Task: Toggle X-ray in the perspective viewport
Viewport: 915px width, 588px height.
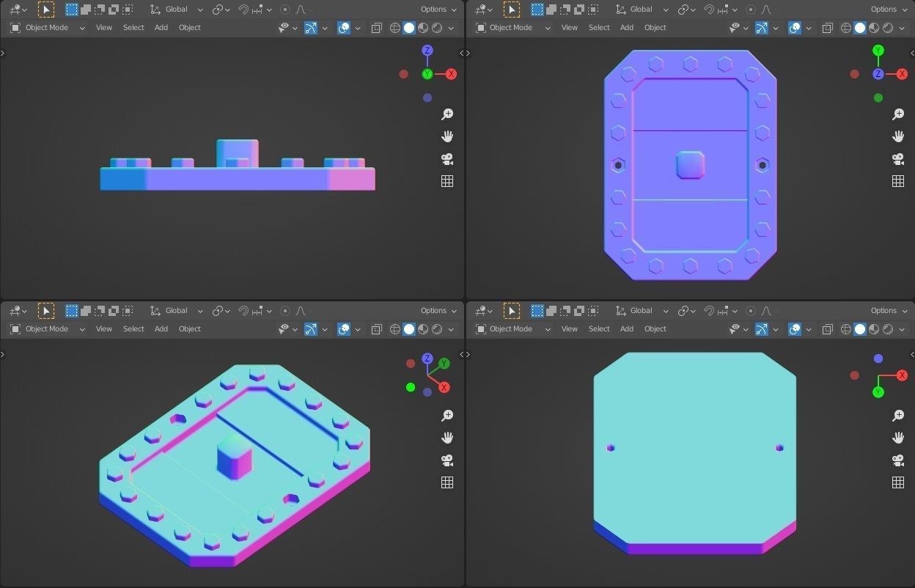Action: [x=376, y=329]
